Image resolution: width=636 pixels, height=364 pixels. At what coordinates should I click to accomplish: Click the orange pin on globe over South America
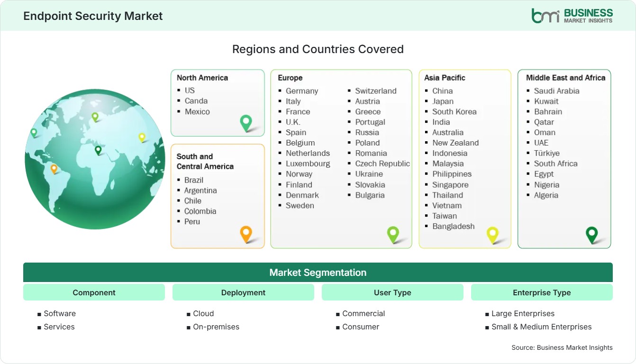(x=54, y=169)
